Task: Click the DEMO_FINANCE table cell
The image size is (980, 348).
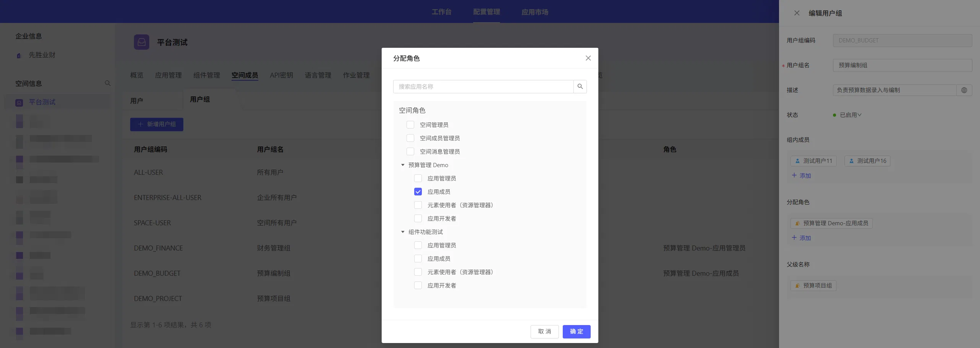Action: pyautogui.click(x=158, y=248)
